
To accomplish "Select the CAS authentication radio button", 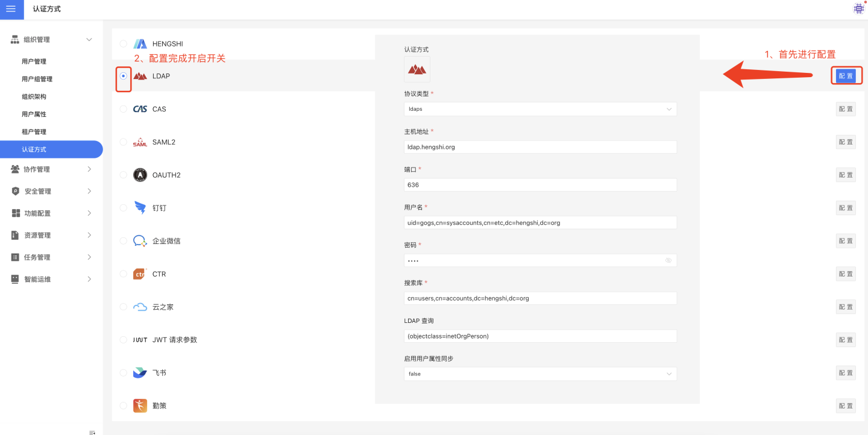I will point(124,109).
